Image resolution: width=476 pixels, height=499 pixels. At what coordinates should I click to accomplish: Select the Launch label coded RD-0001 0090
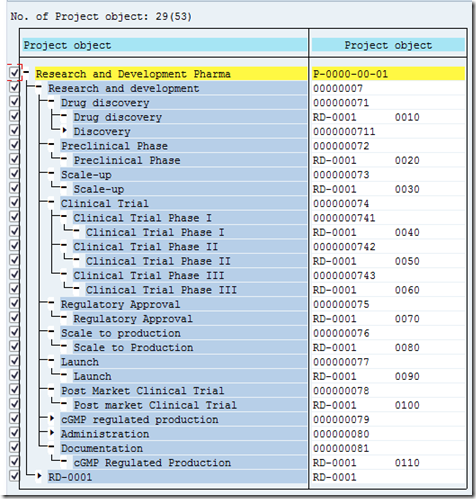point(92,376)
